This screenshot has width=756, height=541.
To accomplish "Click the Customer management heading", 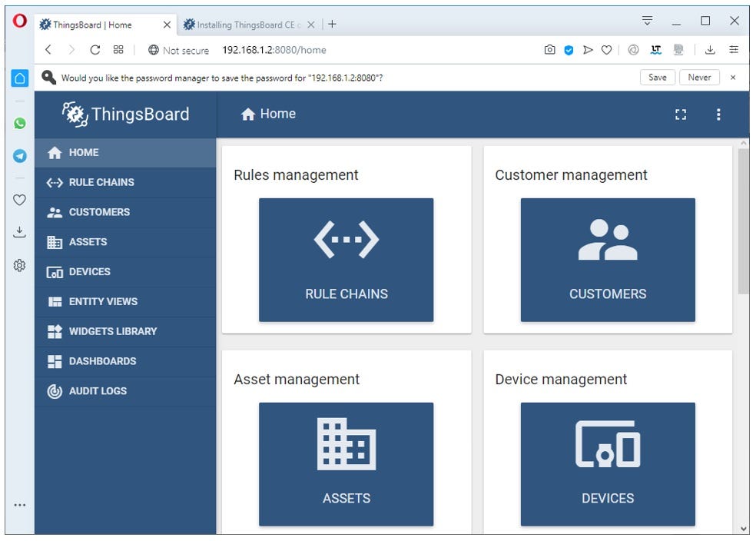I will tap(571, 175).
